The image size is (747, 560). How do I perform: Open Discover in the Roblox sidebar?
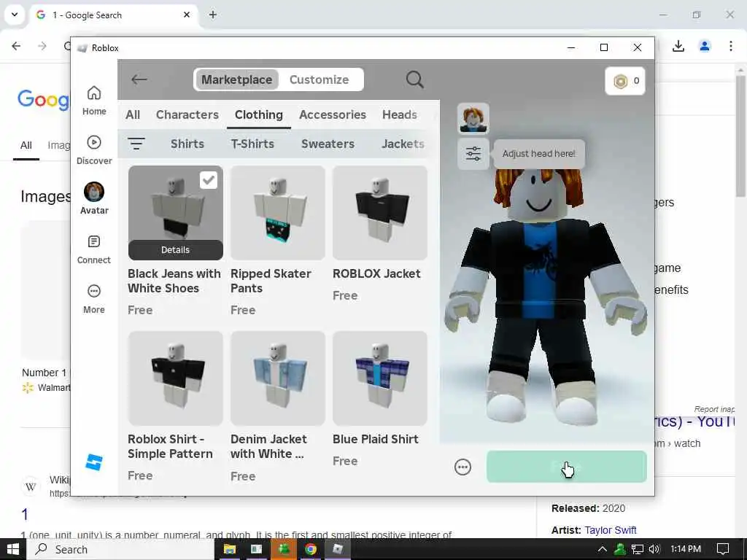(94, 150)
